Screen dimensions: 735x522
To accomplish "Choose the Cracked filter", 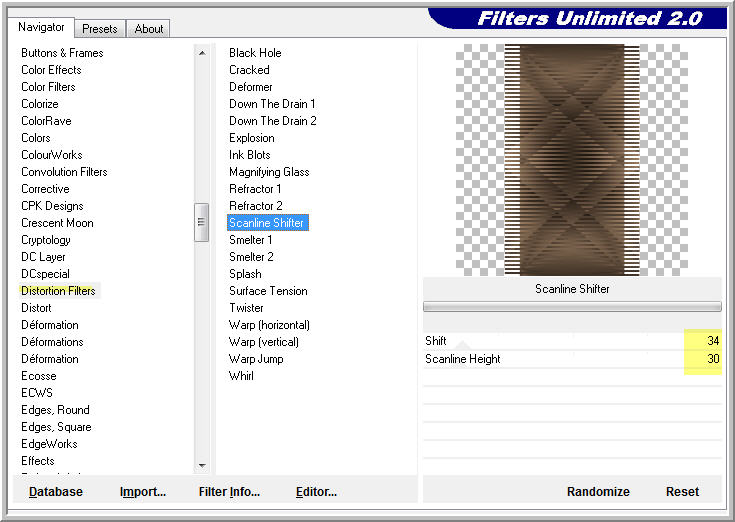I will click(x=249, y=70).
